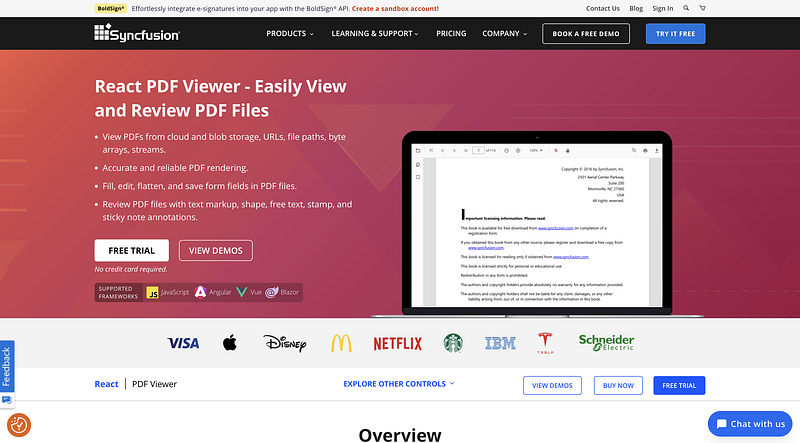Click the 'Supported Frameworks' label
800x443 pixels.
pyautogui.click(x=118, y=292)
